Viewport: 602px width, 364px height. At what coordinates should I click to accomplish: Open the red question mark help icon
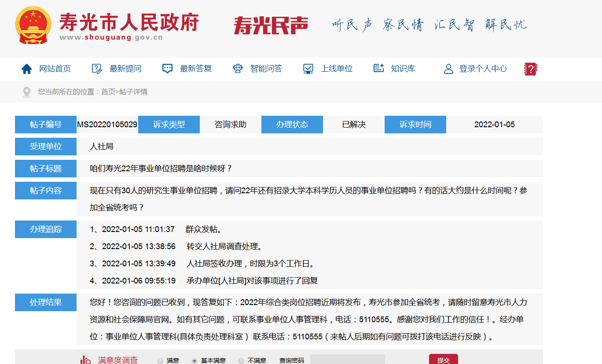point(530,69)
